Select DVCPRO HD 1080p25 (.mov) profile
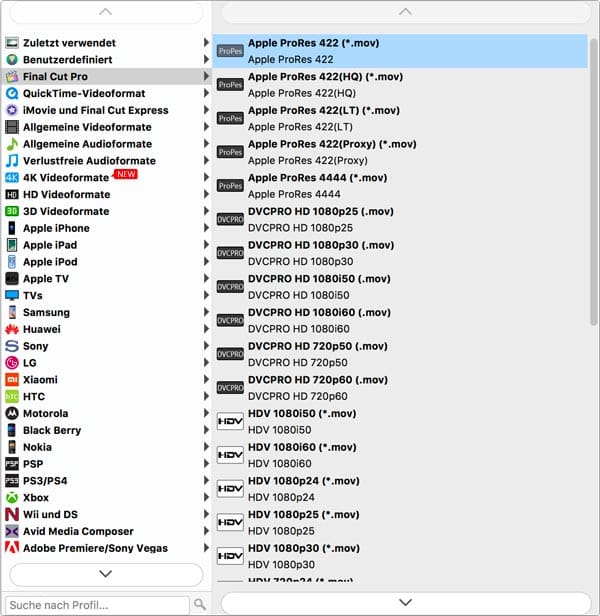Viewport: 600px width, 616px height. 400,220
